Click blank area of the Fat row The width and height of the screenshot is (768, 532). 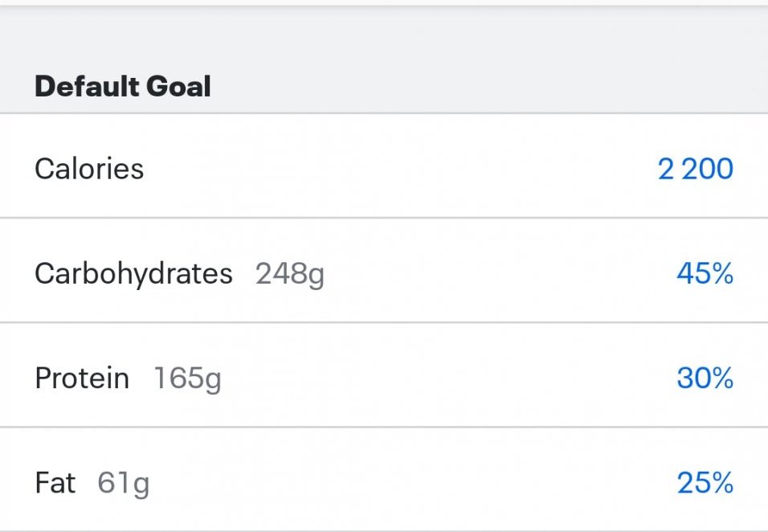click(402, 483)
